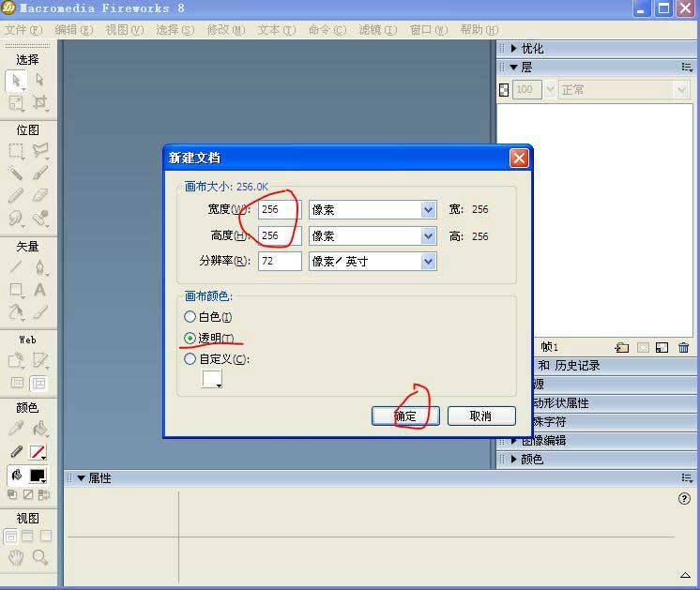Open the resolution units dropdown
700x590 pixels.
tap(429, 262)
